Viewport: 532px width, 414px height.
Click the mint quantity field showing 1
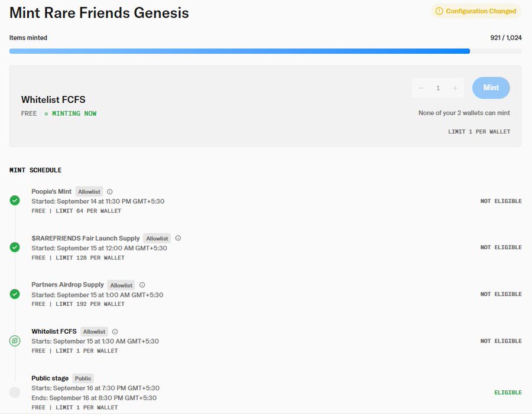tap(438, 88)
